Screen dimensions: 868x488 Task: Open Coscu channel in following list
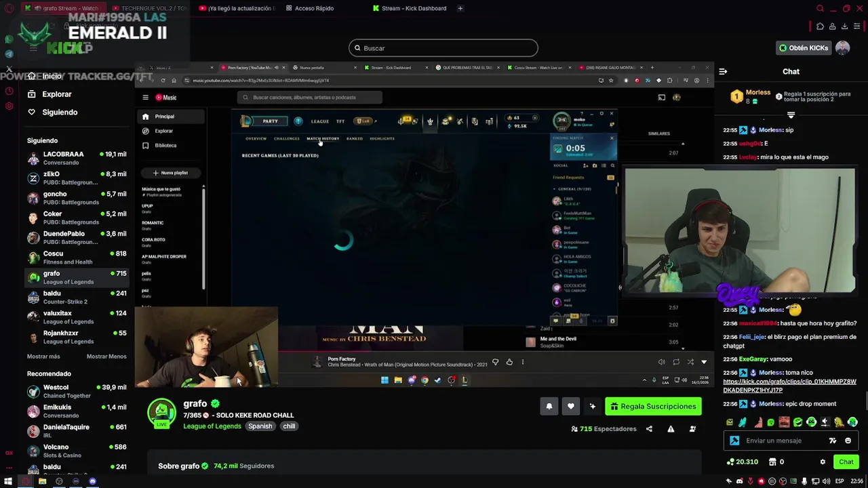pyautogui.click(x=77, y=258)
